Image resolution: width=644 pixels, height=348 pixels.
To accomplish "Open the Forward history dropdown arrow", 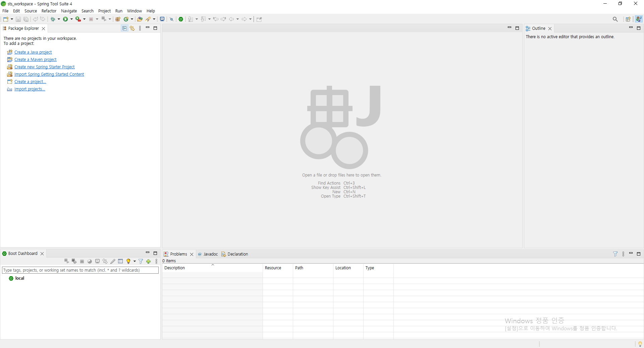I will 250,19.
